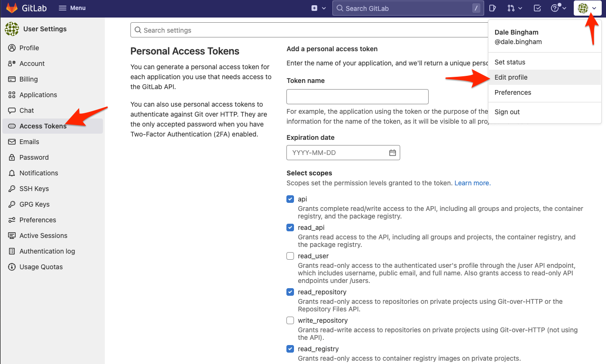This screenshot has height=364, width=606.
Task: Open the Help question mark dropdown
Action: pyautogui.click(x=558, y=8)
